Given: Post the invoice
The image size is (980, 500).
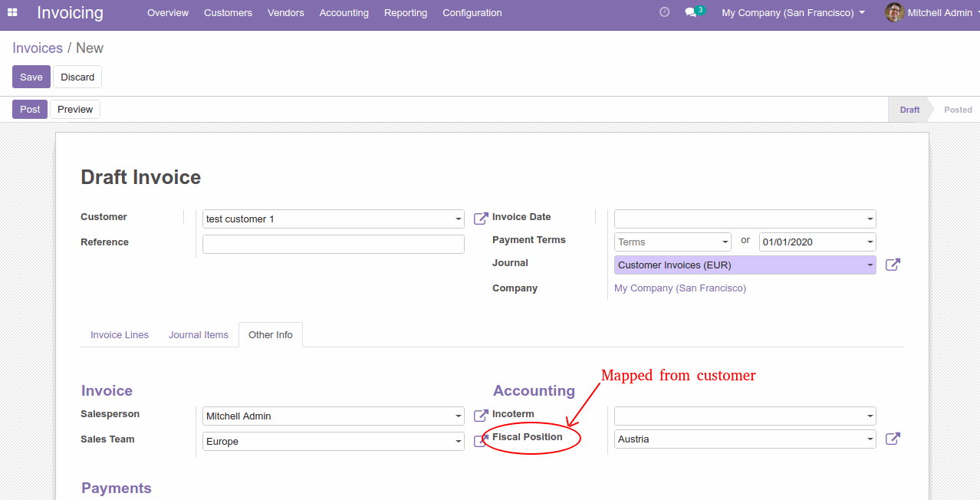Looking at the screenshot, I should pos(30,110).
